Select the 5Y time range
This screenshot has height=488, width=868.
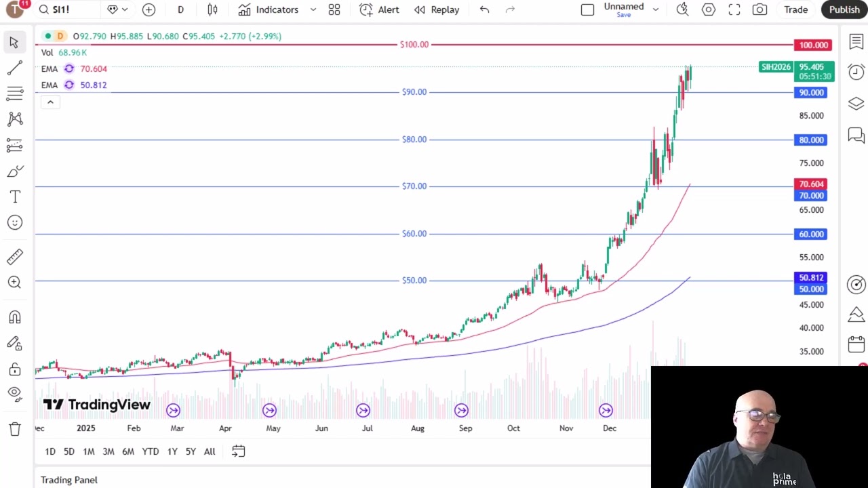point(191,451)
